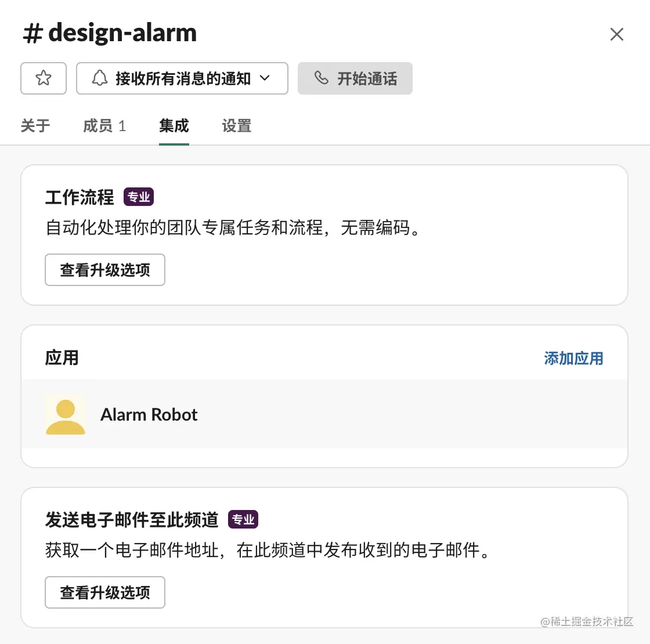Click the star icon to favorite channel
The image size is (650, 644).
pyautogui.click(x=44, y=78)
